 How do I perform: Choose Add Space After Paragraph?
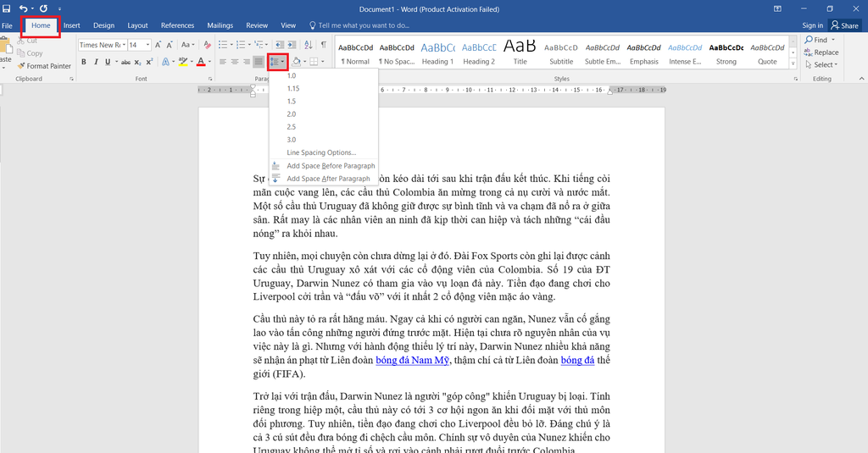point(323,179)
